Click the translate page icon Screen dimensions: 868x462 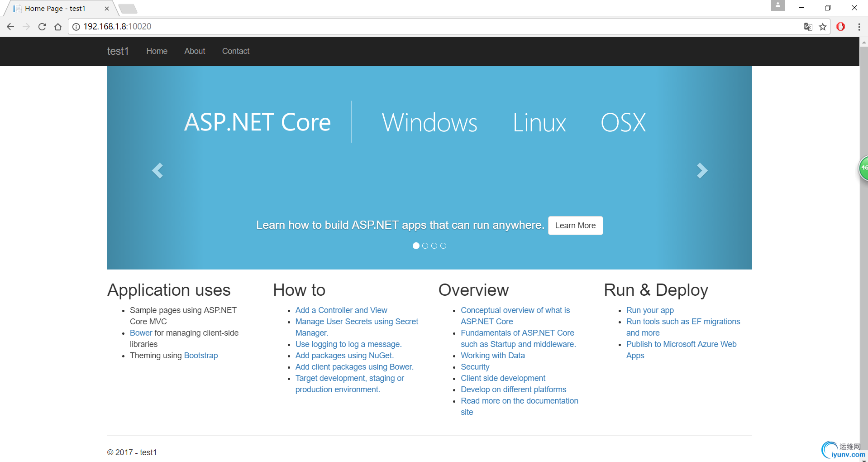pos(808,27)
